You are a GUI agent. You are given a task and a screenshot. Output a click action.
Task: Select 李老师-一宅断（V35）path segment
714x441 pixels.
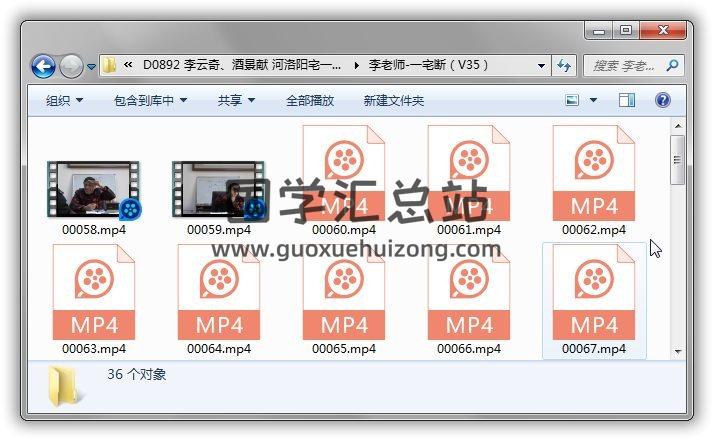click(x=428, y=65)
